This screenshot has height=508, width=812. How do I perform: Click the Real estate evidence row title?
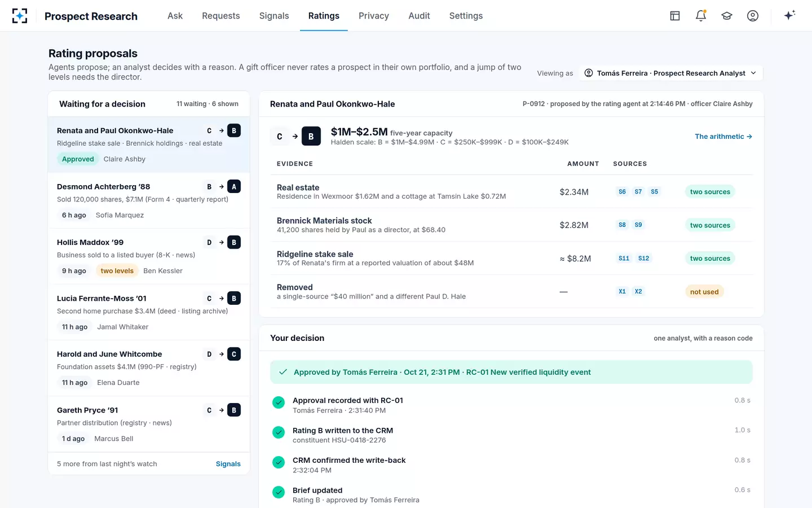[298, 187]
